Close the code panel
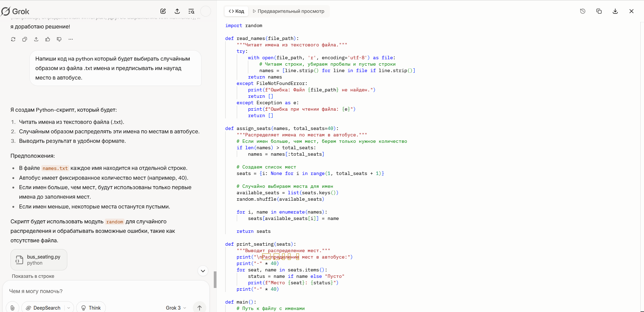Viewport: 644px width, 312px height. (x=631, y=11)
